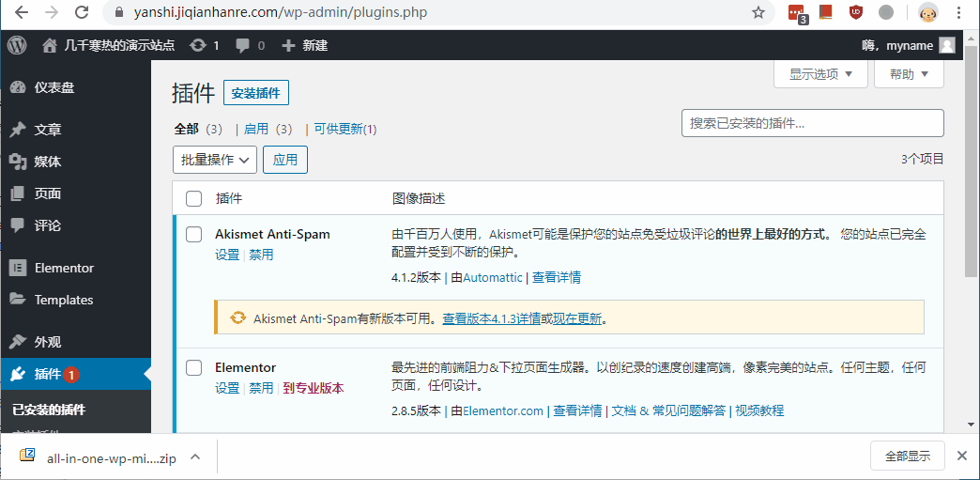The height and width of the screenshot is (480, 980).
Task: Click Akismet's 查看详情 link
Action: (557, 277)
